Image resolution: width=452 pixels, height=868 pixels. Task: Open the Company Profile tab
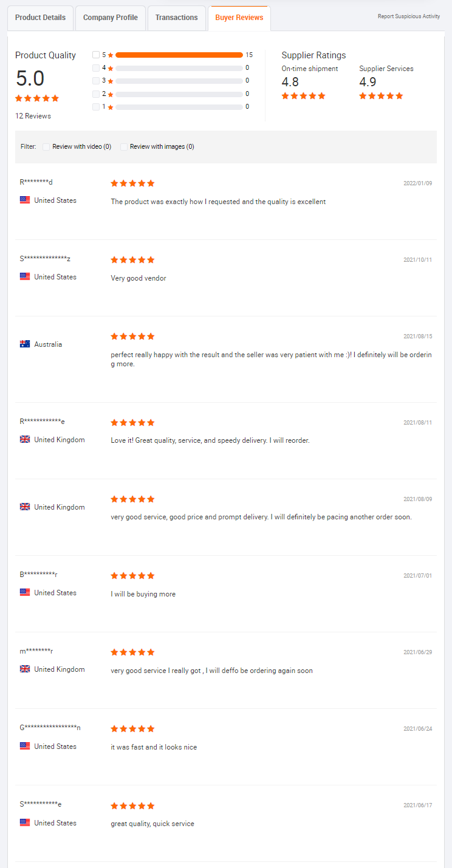coord(111,18)
